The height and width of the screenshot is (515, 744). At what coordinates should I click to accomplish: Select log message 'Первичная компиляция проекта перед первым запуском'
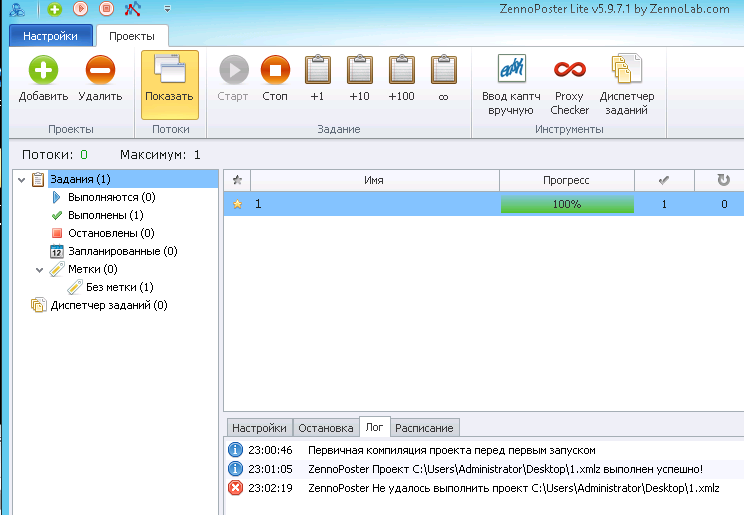[452, 450]
